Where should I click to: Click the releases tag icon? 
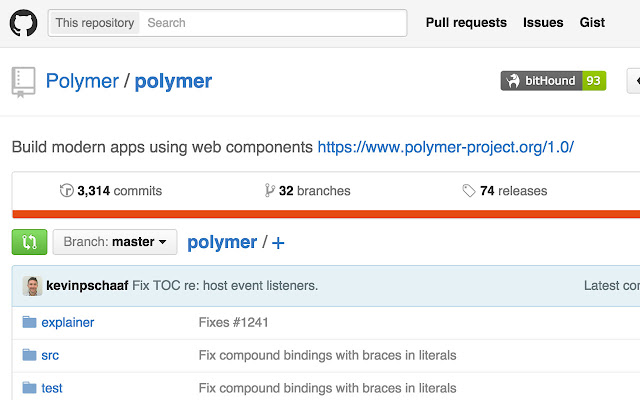pos(469,191)
